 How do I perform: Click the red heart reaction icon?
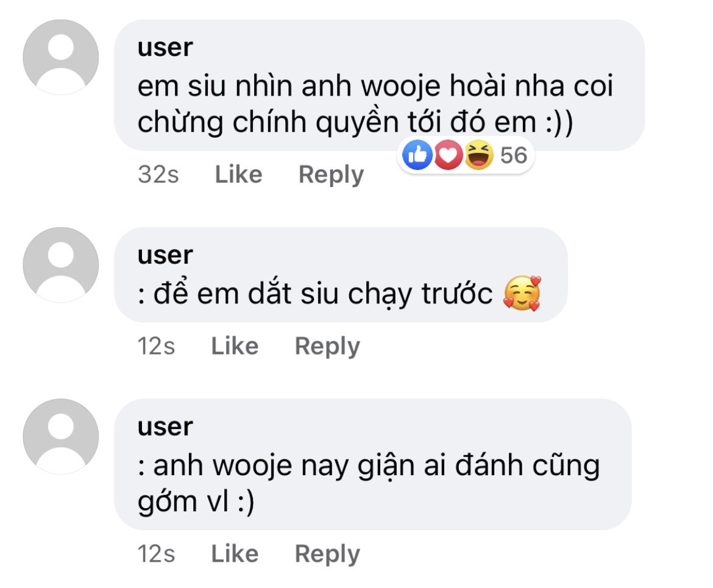click(x=449, y=155)
